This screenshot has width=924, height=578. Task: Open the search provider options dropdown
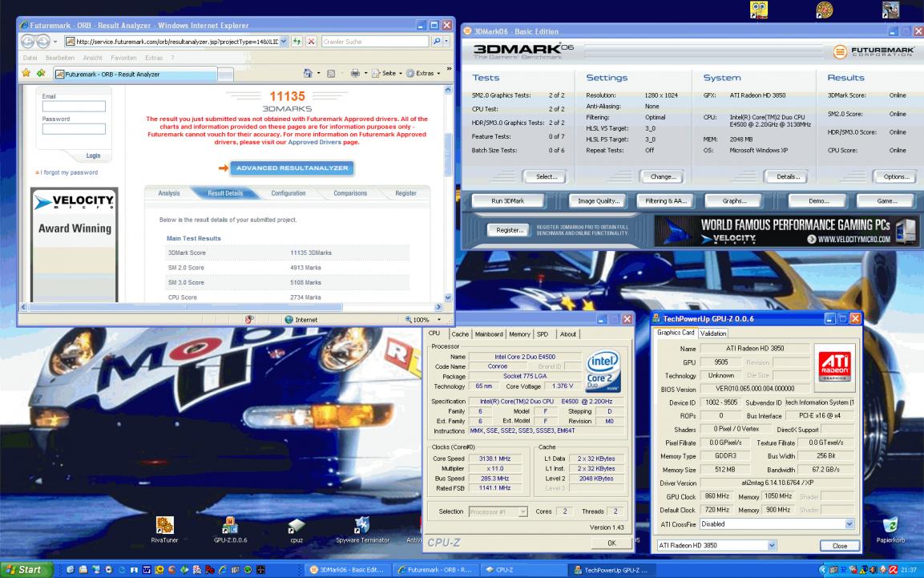coord(446,41)
